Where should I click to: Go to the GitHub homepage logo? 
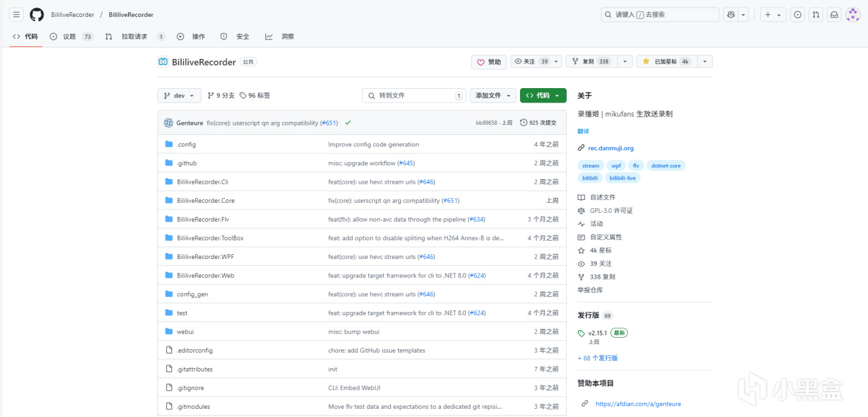pos(37,14)
